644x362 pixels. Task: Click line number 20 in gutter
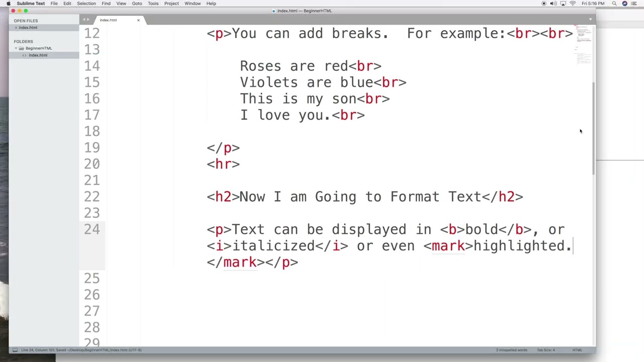(92, 164)
